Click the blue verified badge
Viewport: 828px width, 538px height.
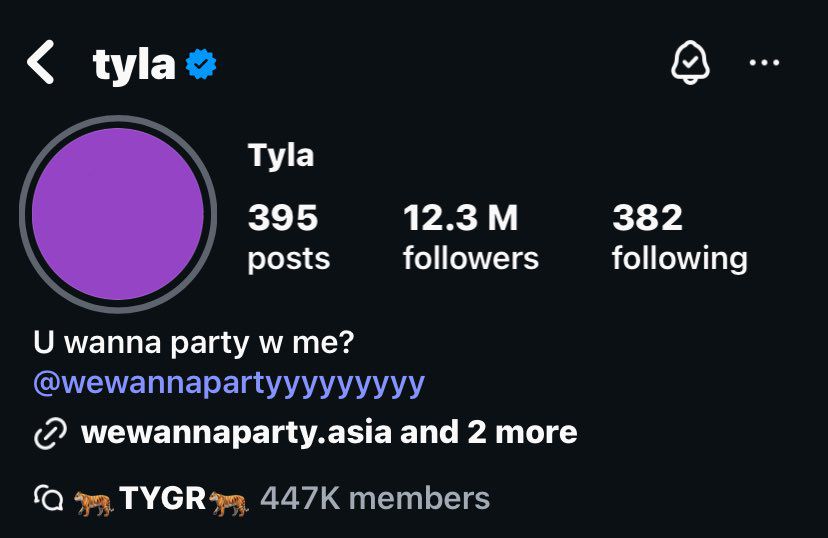pyautogui.click(x=202, y=66)
